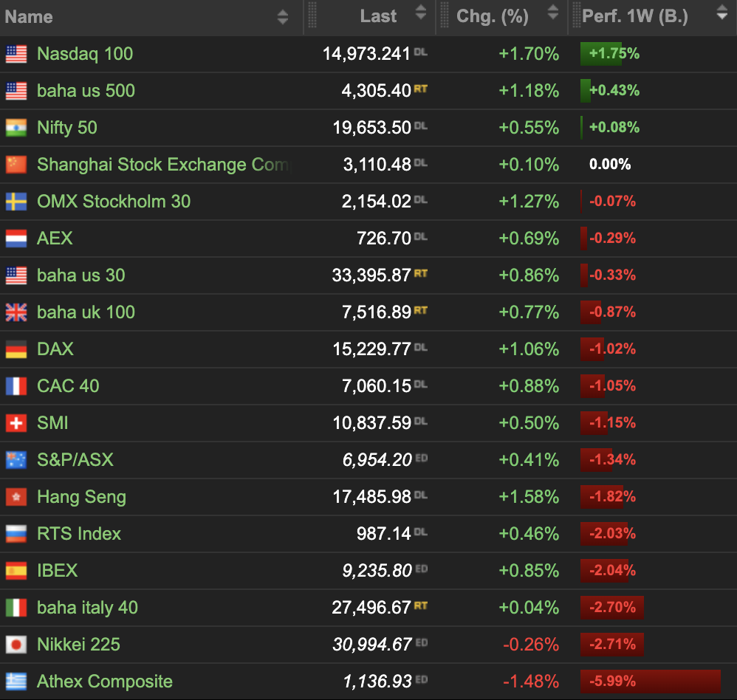Image resolution: width=737 pixels, height=700 pixels.
Task: Open the baha us 30 link
Action: (x=81, y=275)
